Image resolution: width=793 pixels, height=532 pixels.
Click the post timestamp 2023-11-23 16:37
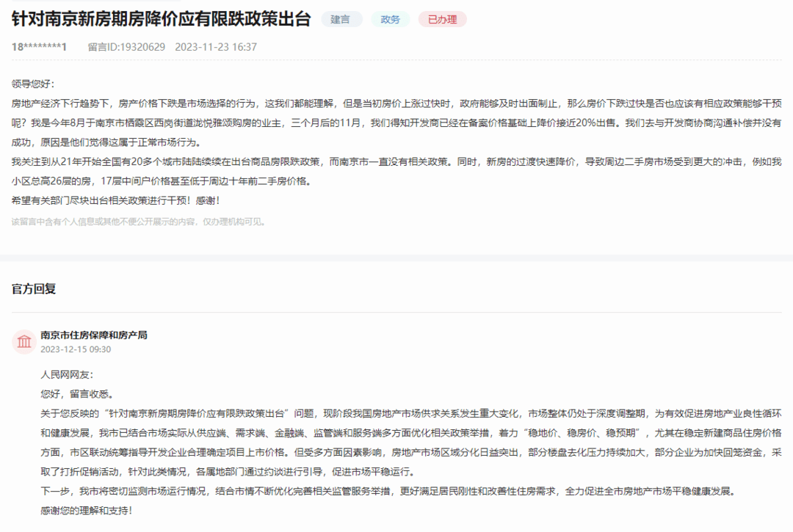click(x=216, y=47)
